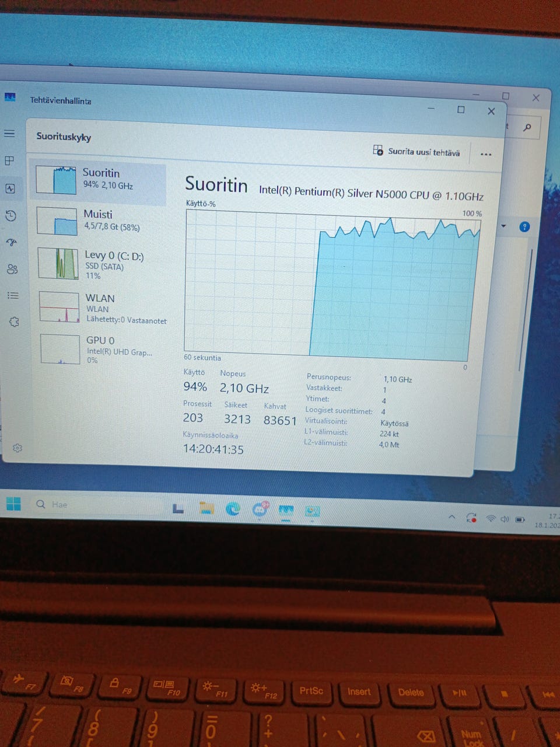Expand the hidden system tray icons chevron

(x=452, y=516)
